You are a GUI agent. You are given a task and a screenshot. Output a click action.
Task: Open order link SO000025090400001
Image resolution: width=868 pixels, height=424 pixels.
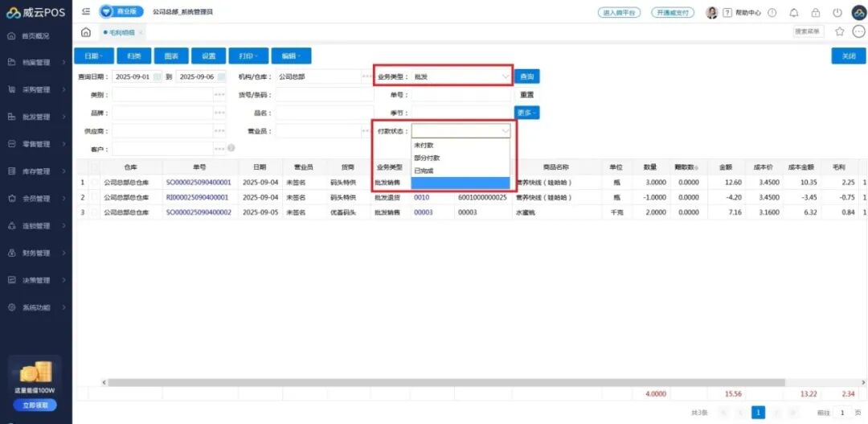click(198, 183)
